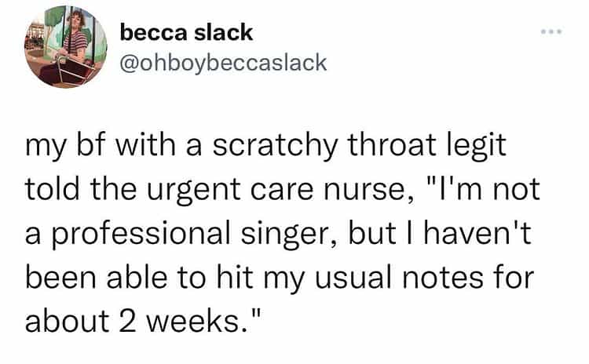Click becca slack's profile picture

click(x=66, y=48)
